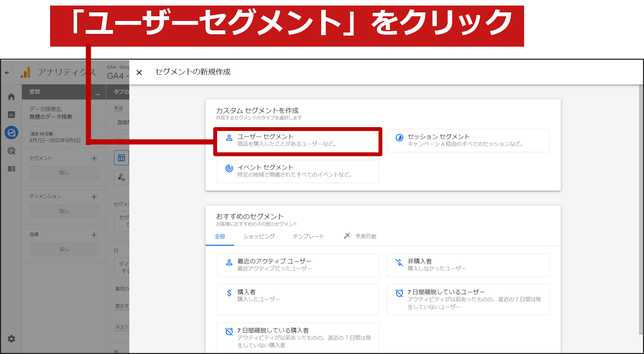Click the event segment target icon
The height and width of the screenshot is (354, 644).
click(x=229, y=168)
